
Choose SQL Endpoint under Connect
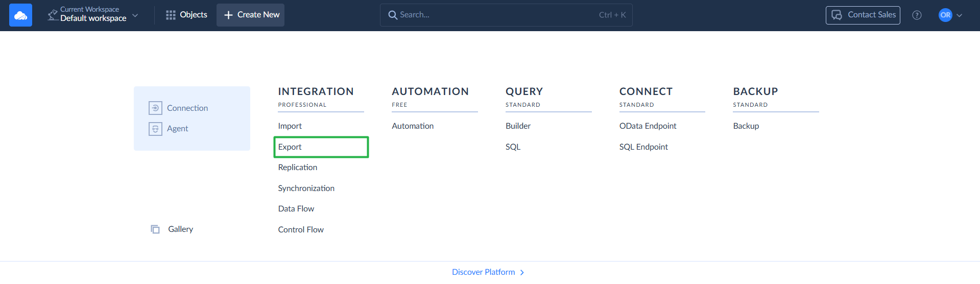point(643,147)
